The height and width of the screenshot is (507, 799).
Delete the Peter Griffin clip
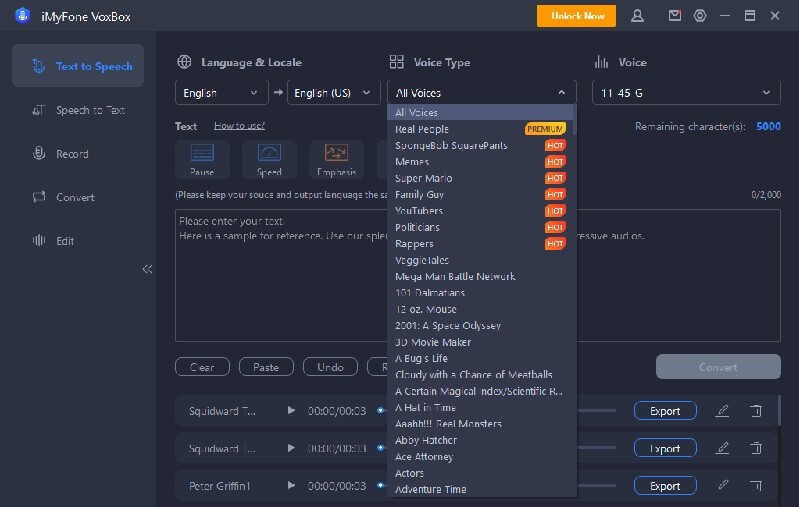[756, 485]
